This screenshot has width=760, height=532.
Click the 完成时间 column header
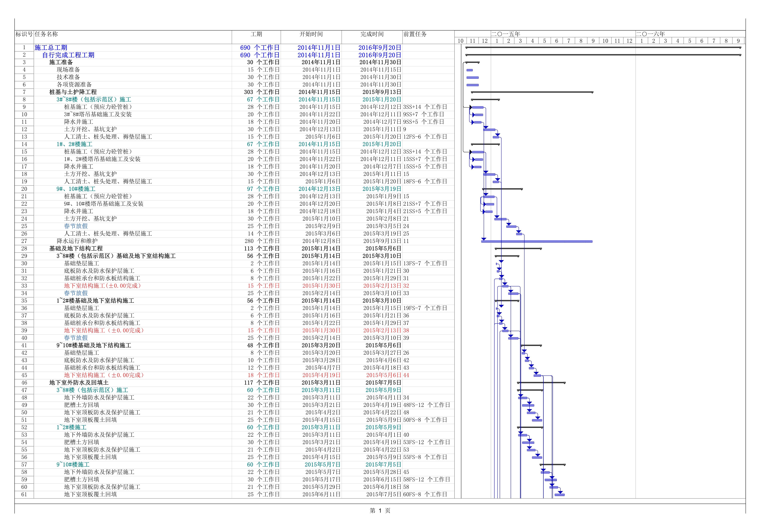click(372, 34)
